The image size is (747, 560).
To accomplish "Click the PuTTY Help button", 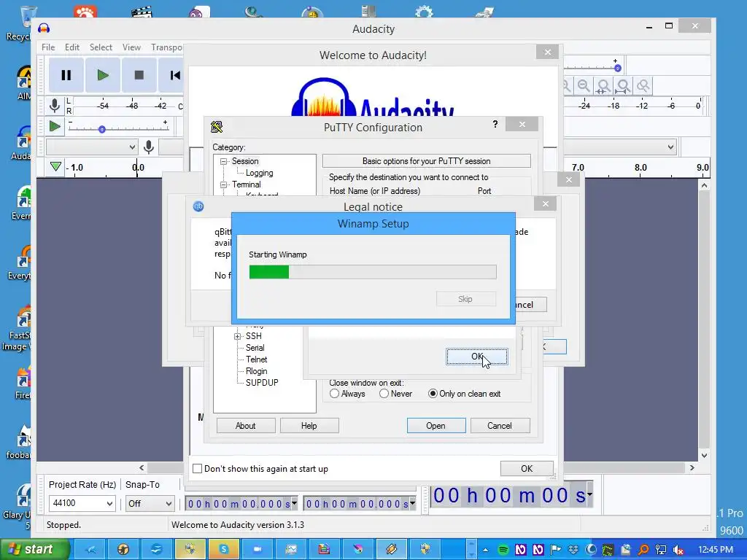I will [x=309, y=426].
